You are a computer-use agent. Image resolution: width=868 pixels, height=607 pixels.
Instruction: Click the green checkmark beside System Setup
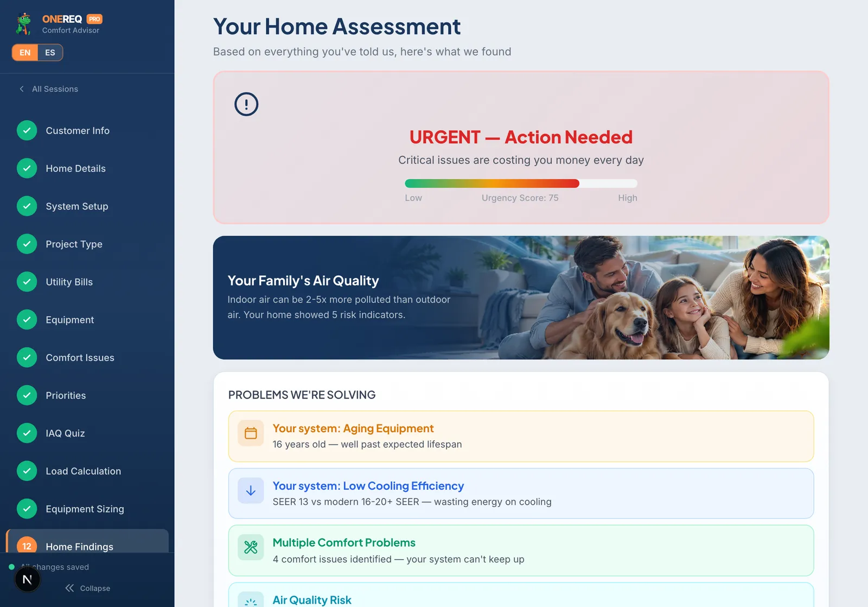tap(27, 206)
